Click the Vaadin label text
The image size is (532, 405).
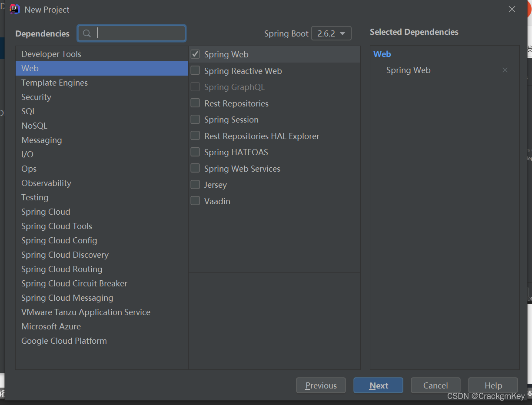[x=217, y=201]
